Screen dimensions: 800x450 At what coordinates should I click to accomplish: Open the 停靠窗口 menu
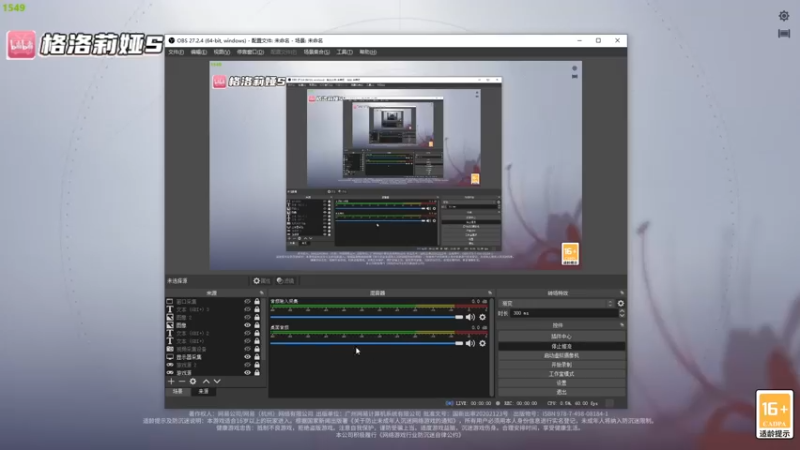[250, 52]
